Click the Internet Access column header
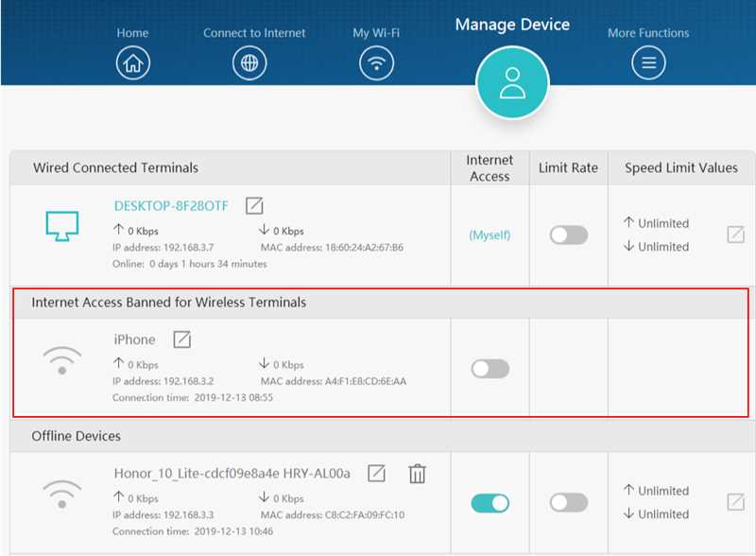This screenshot has width=756, height=556. [x=490, y=168]
